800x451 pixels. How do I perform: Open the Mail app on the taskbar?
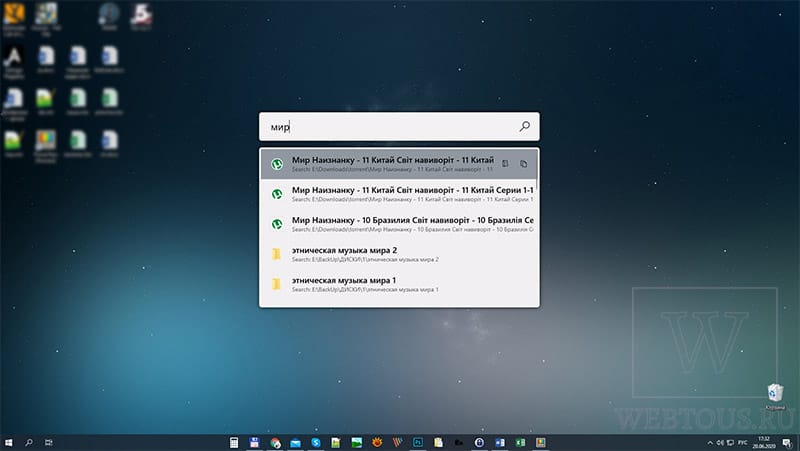[x=295, y=442]
